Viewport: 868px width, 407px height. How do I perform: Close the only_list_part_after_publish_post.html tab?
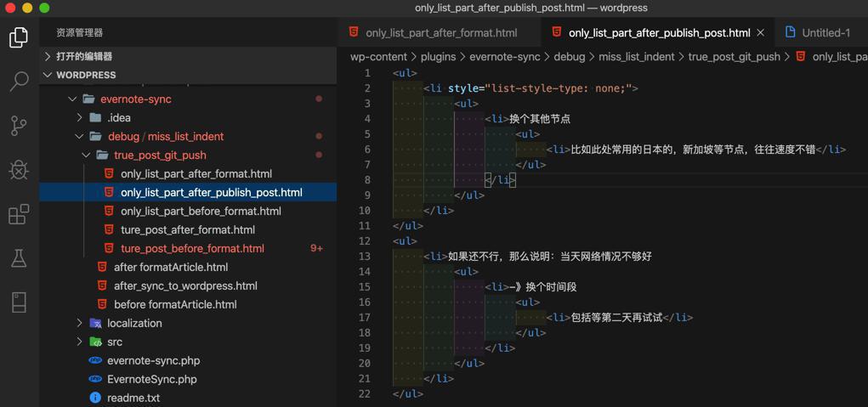(761, 32)
